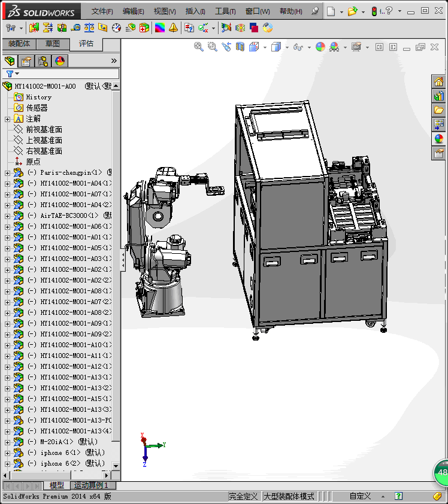Open the ConfigurationManager tab icon
The height and width of the screenshot is (504, 448).
[x=43, y=61]
